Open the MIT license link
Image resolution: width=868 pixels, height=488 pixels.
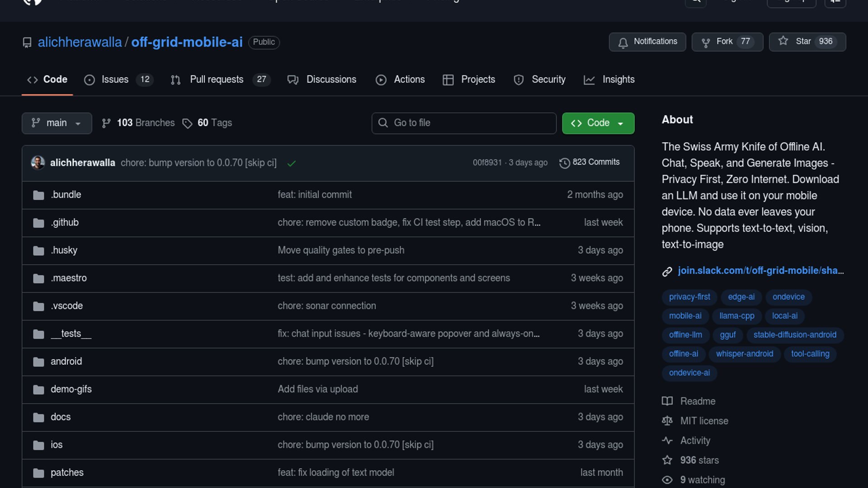click(x=704, y=421)
